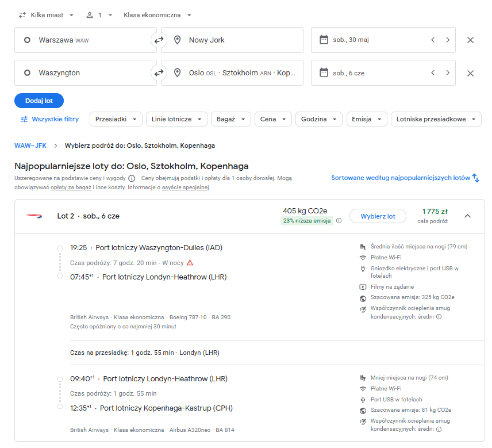Select flight with Wybierz lot button
The width and height of the screenshot is (492, 448).
tap(378, 216)
